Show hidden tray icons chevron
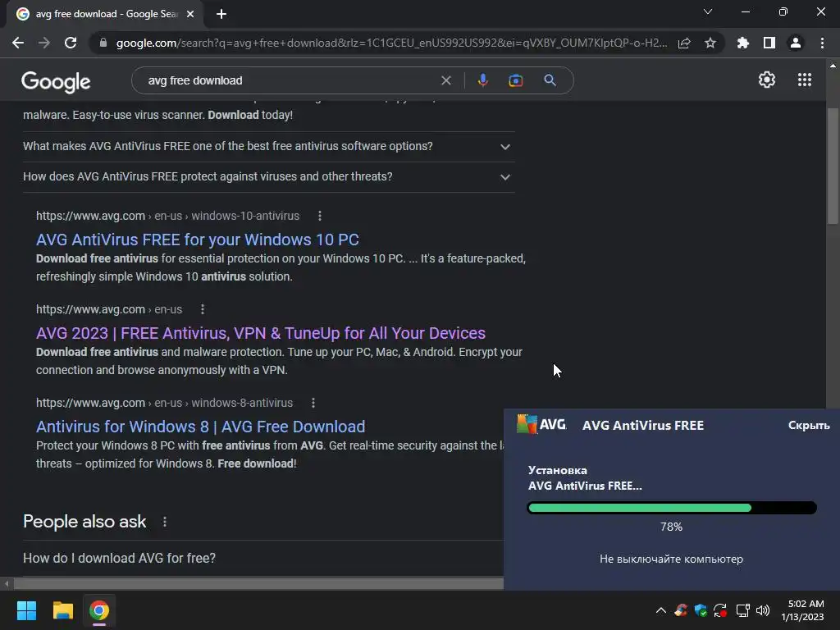This screenshot has width=840, height=630. [x=661, y=610]
